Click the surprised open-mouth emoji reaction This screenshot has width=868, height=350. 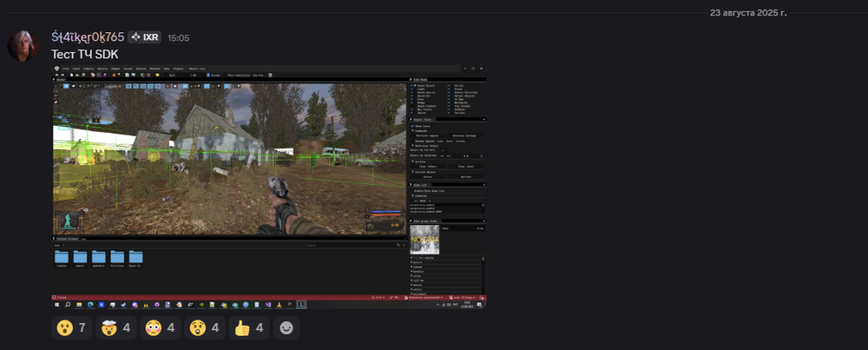pyautogui.click(x=71, y=328)
